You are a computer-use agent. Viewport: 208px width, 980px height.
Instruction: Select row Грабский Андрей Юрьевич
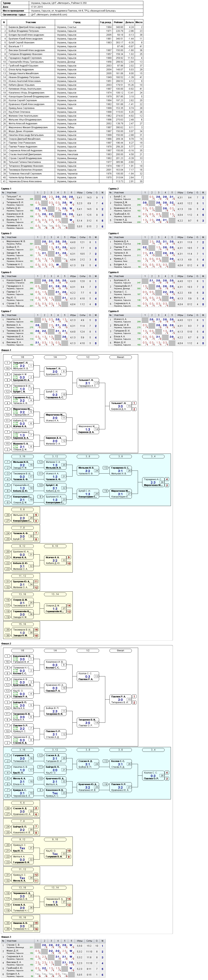[x=72, y=66]
